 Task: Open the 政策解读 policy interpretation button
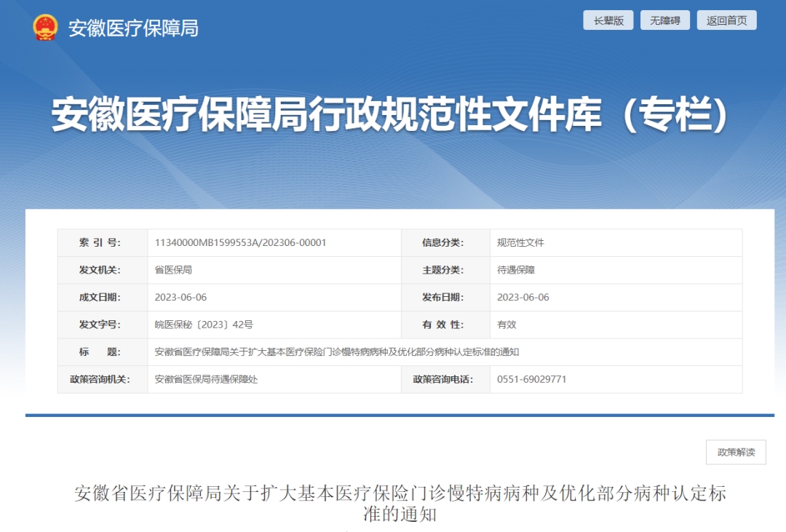tap(736, 452)
